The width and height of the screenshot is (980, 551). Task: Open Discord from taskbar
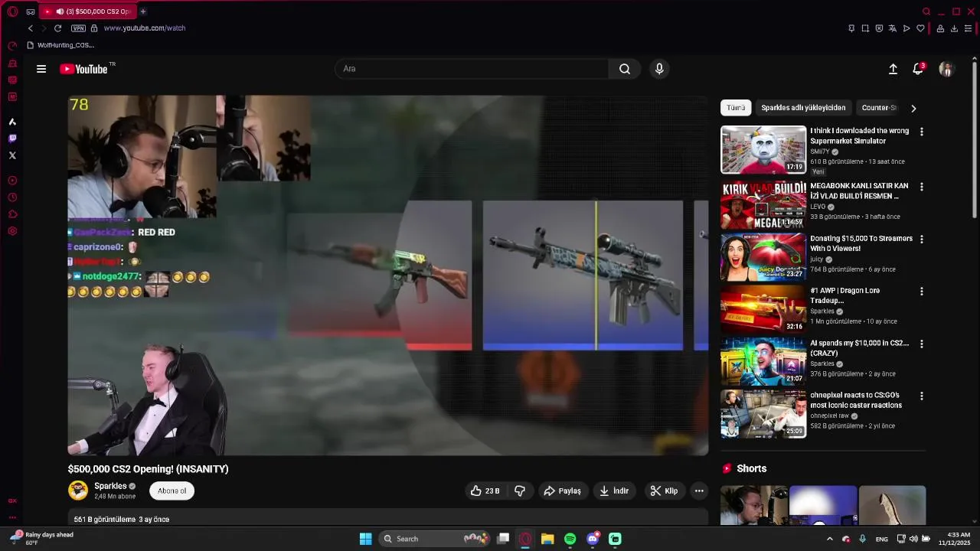coord(593,539)
